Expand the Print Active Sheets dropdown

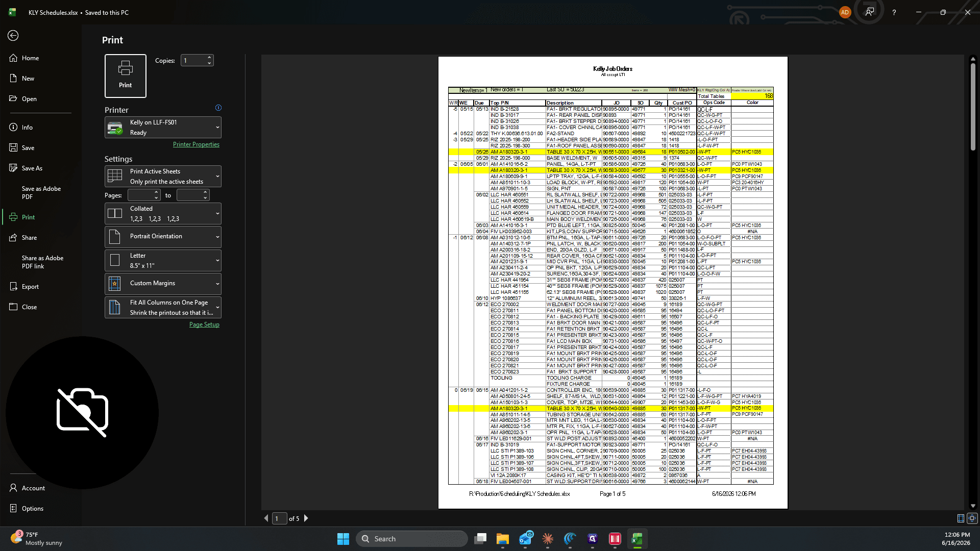[163, 177]
